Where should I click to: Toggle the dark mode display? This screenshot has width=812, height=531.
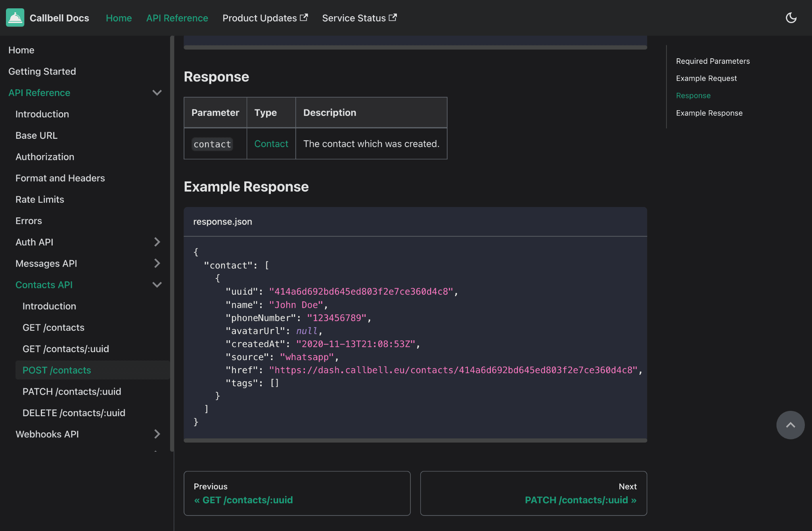pos(791,18)
